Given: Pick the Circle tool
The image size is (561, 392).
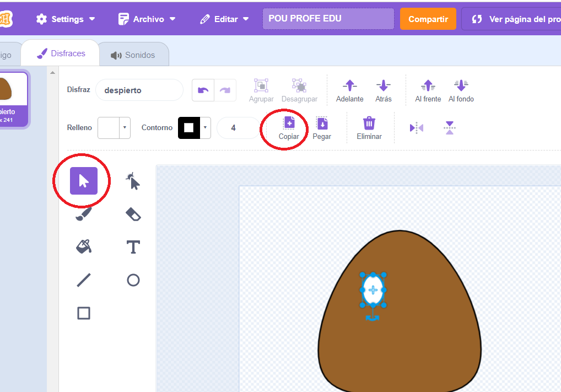Looking at the screenshot, I should point(133,280).
